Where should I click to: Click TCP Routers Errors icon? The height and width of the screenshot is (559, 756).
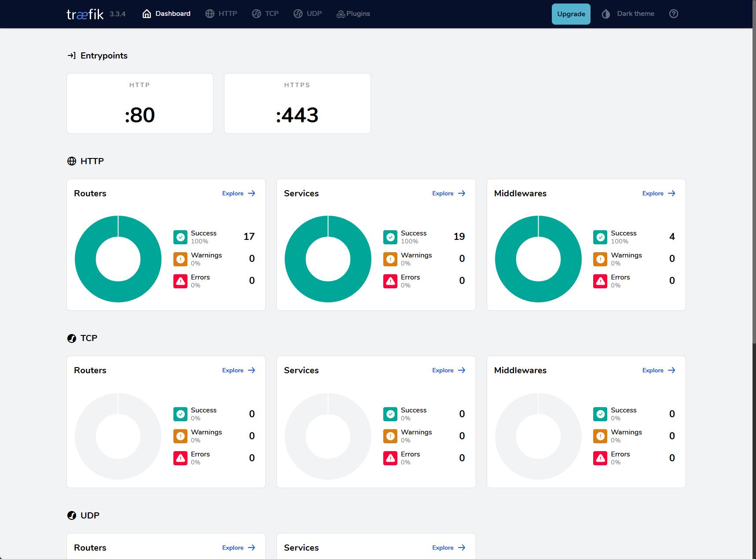[180, 458]
